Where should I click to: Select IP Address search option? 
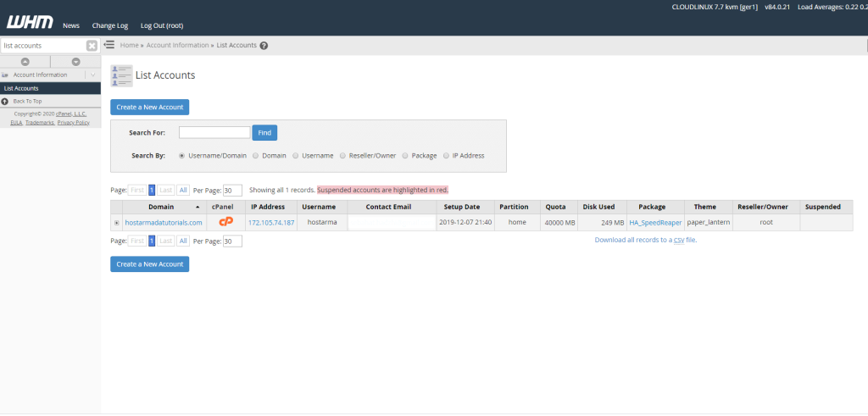point(446,156)
